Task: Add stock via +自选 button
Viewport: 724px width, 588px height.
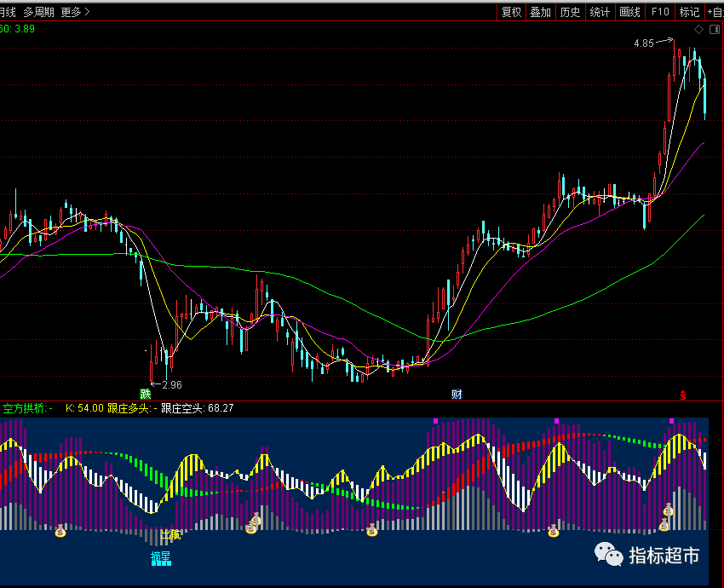Action: coord(715,12)
